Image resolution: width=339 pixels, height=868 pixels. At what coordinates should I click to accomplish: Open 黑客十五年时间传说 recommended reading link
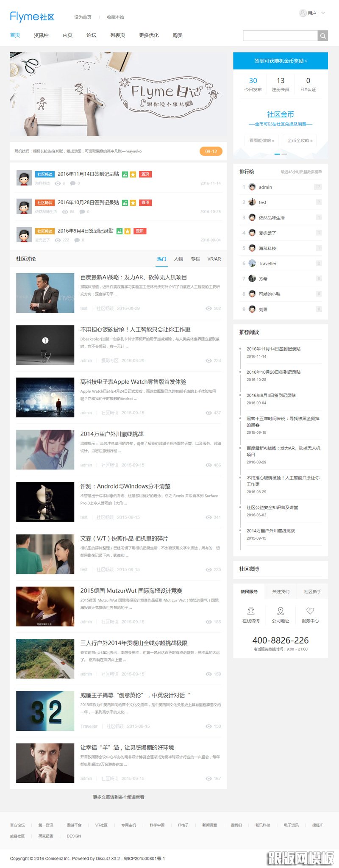[x=283, y=422]
